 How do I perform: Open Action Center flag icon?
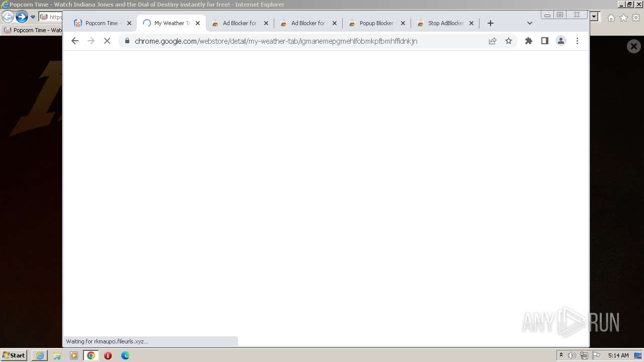click(x=596, y=355)
